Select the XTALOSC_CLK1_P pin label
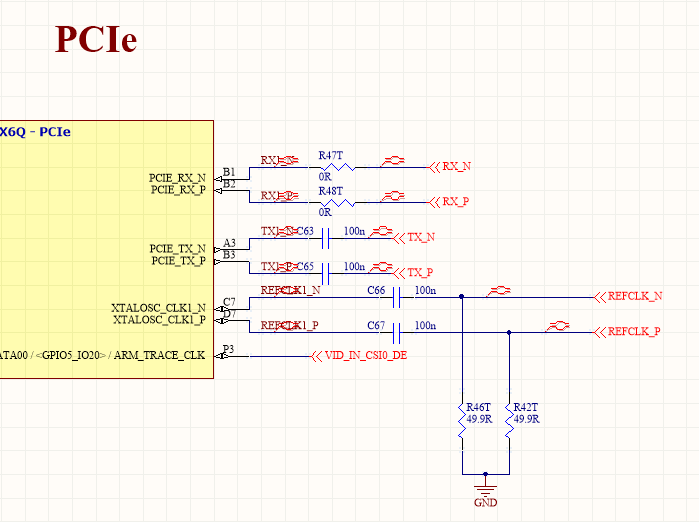 coord(160,320)
